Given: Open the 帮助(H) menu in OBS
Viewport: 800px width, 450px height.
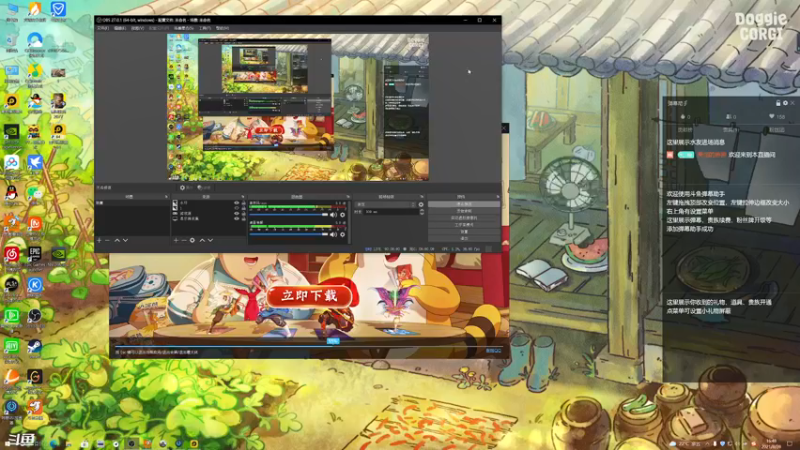Looking at the screenshot, I should [x=222, y=29].
